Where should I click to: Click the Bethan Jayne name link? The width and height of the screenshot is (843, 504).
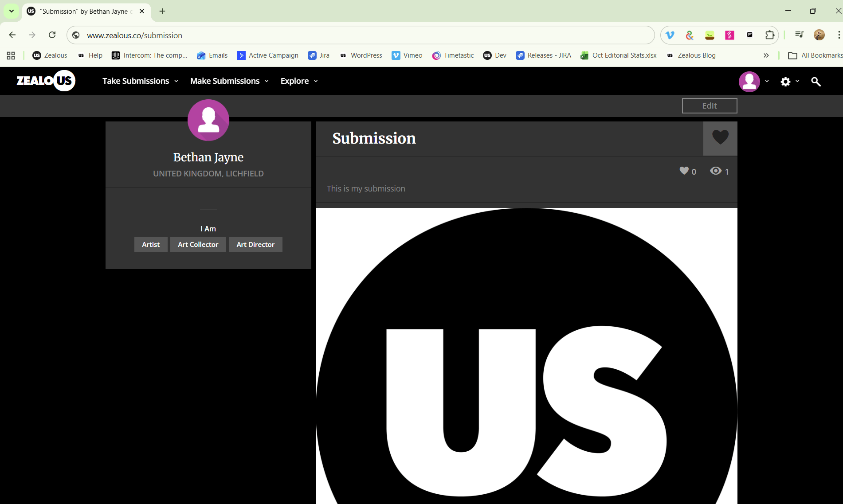point(208,157)
